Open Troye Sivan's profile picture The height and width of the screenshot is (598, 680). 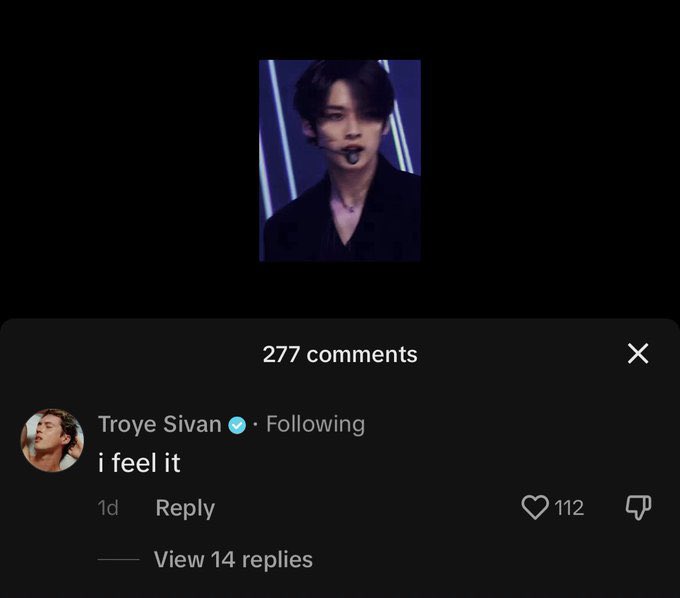[52, 440]
